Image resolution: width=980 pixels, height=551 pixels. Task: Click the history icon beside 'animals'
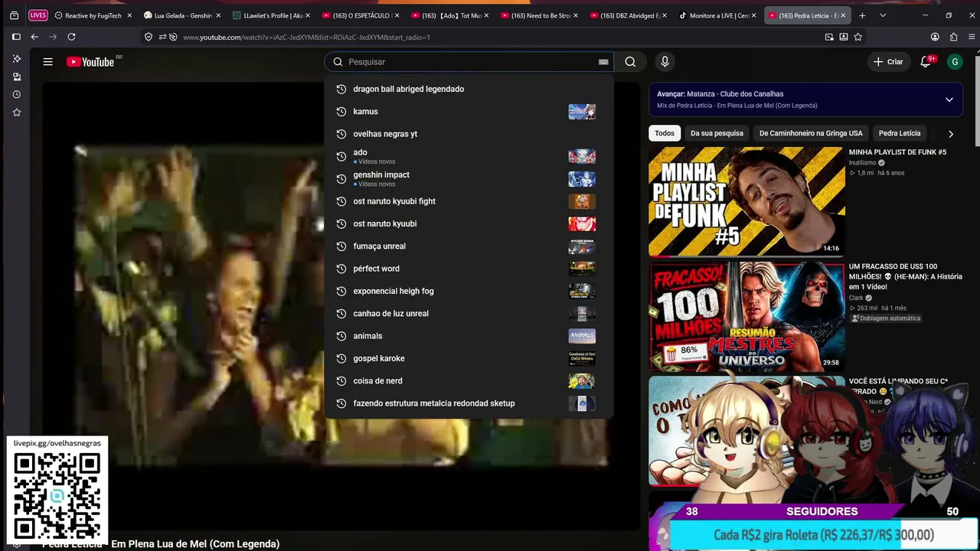tap(341, 336)
